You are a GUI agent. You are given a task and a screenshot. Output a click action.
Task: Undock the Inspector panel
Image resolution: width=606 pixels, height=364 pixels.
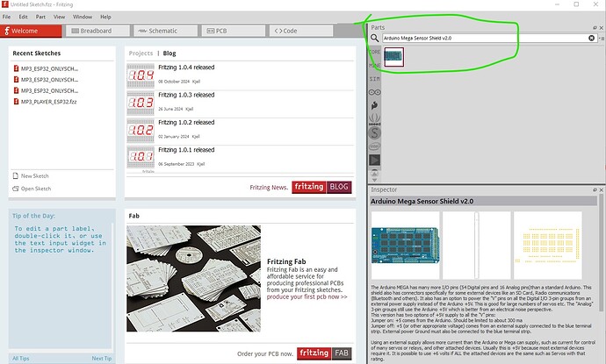point(595,190)
